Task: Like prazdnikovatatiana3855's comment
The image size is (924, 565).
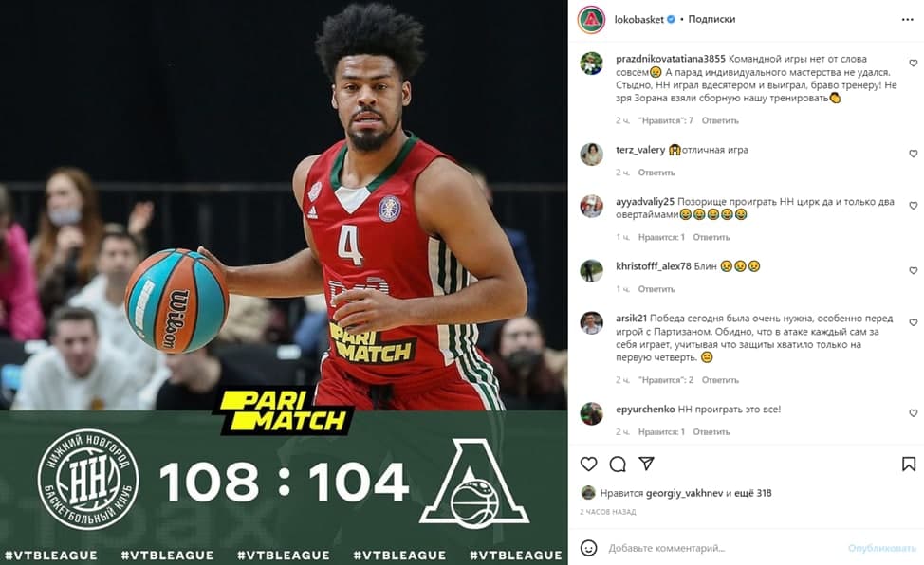Action: (x=913, y=63)
